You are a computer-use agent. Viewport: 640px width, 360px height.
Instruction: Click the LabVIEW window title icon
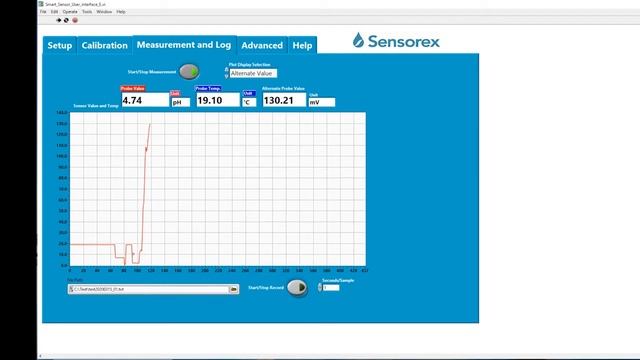coord(41,4)
